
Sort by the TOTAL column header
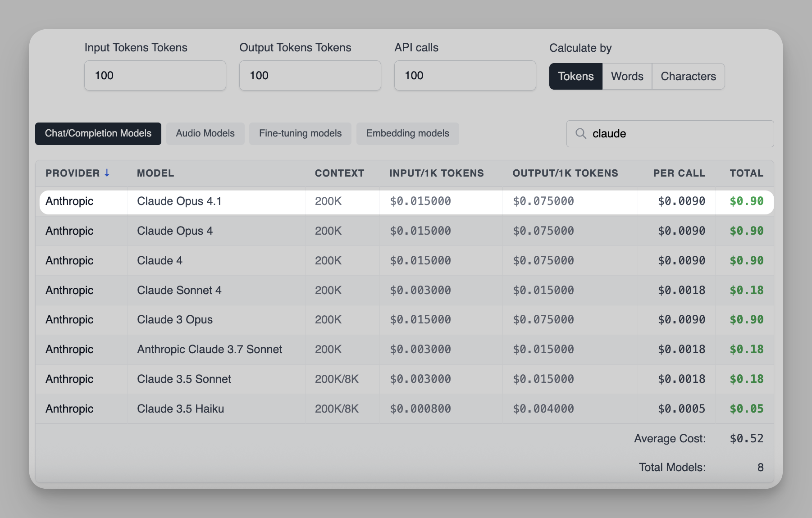pos(746,173)
